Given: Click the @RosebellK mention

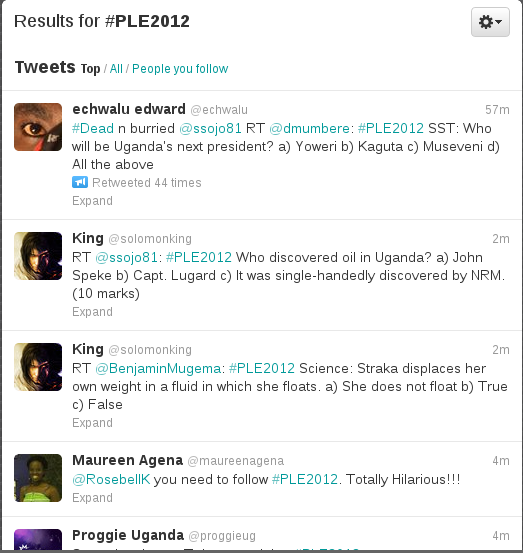Looking at the screenshot, I should 111,479.
